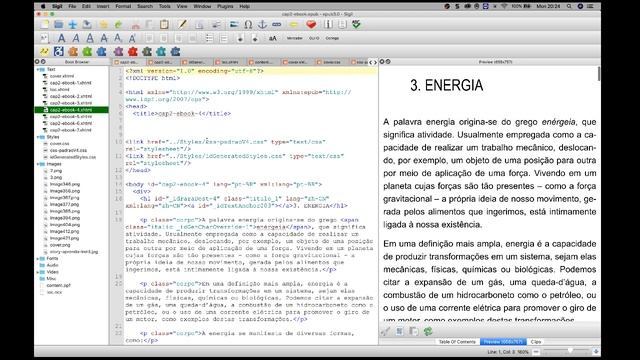Open the Format menu

tap(123, 6)
